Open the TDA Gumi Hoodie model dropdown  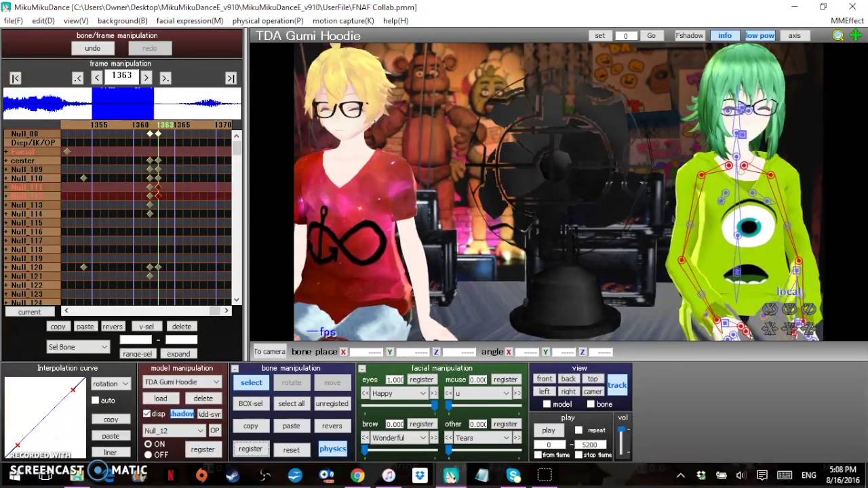coord(182,382)
